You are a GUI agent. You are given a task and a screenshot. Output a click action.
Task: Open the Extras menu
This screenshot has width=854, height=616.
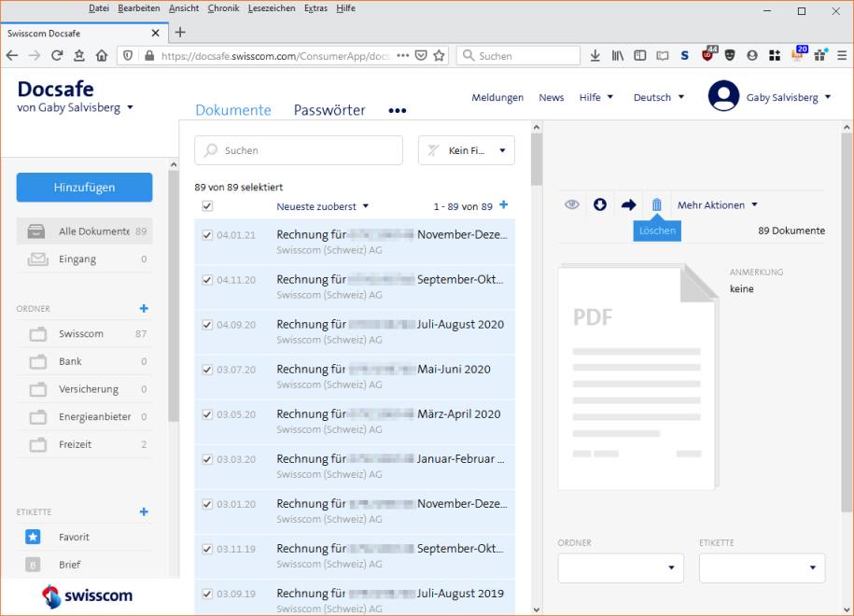(315, 8)
